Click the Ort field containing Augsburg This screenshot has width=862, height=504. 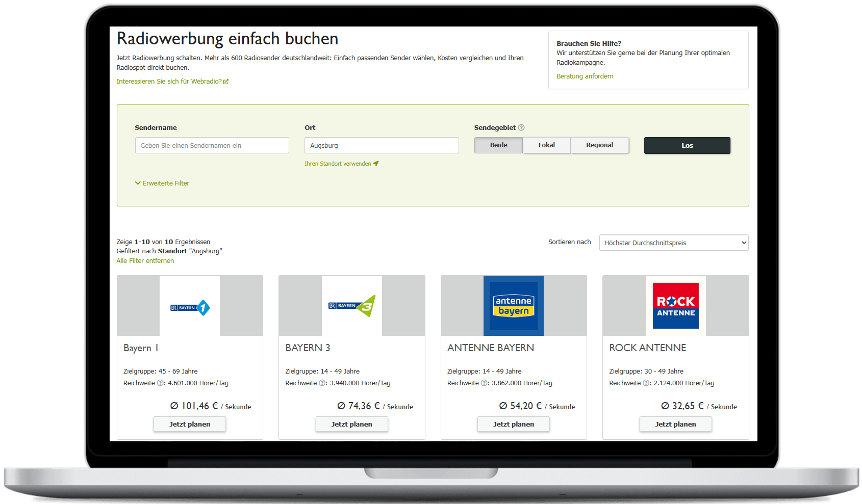(381, 145)
